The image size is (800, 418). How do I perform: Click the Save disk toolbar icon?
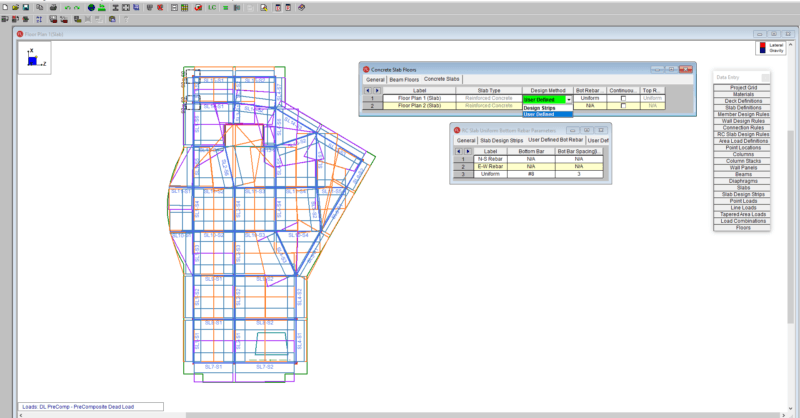[x=26, y=7]
